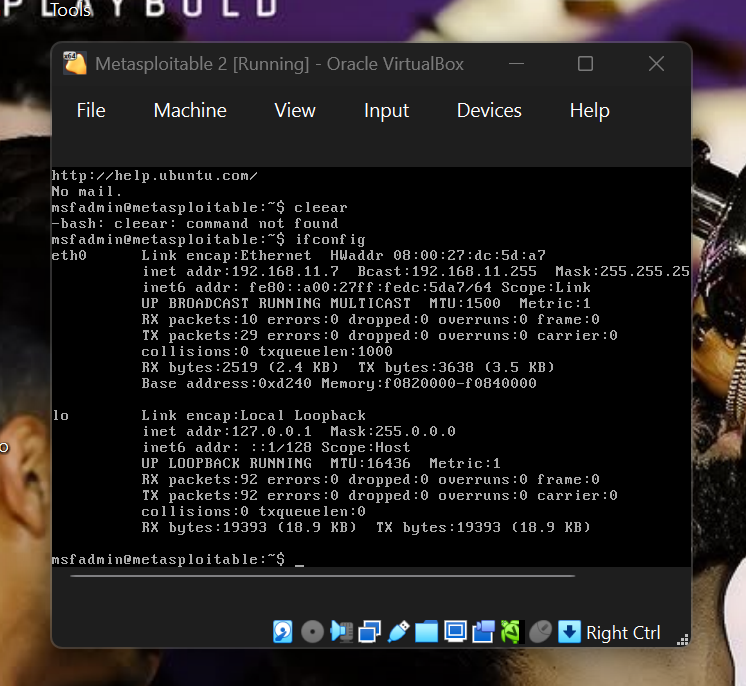Open the USB devices status icon
The image size is (746, 686).
coord(398,632)
